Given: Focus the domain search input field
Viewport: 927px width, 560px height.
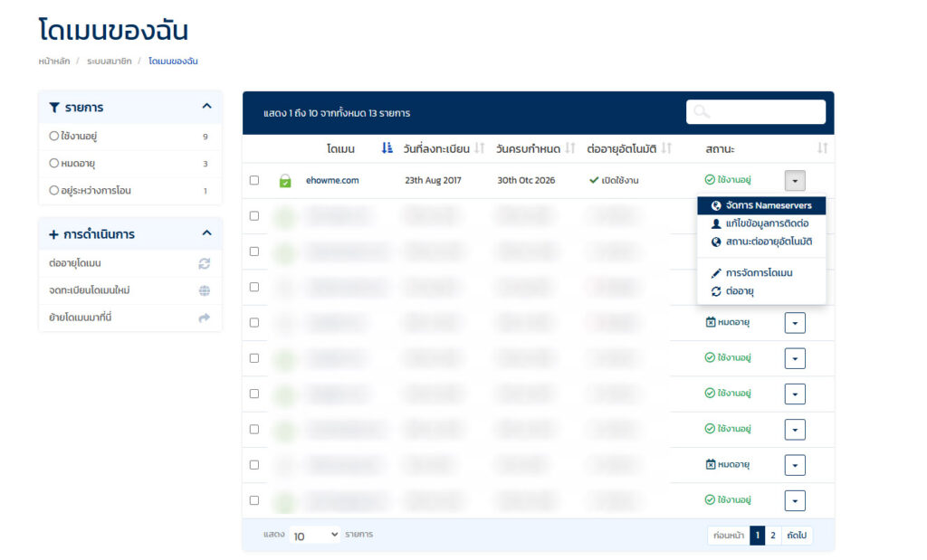Looking at the screenshot, I should [x=756, y=111].
